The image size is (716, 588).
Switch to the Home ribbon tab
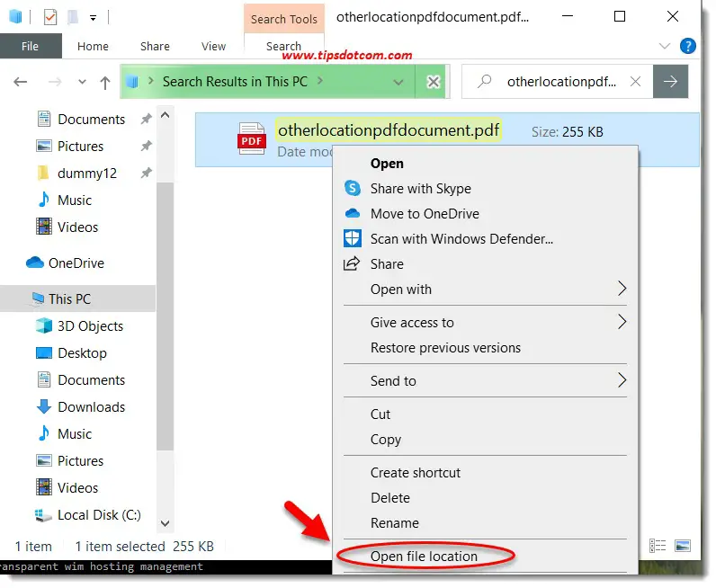[x=93, y=46]
